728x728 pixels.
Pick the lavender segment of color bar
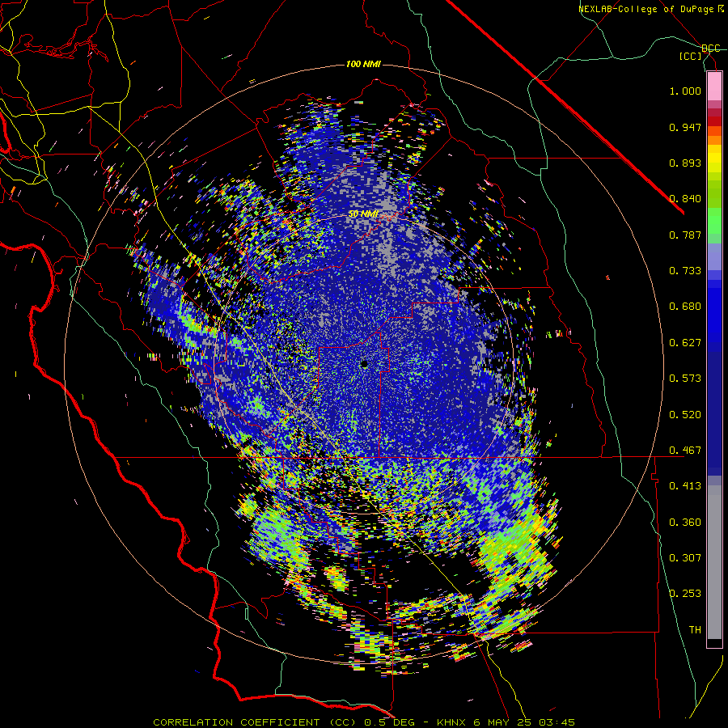pos(714,256)
